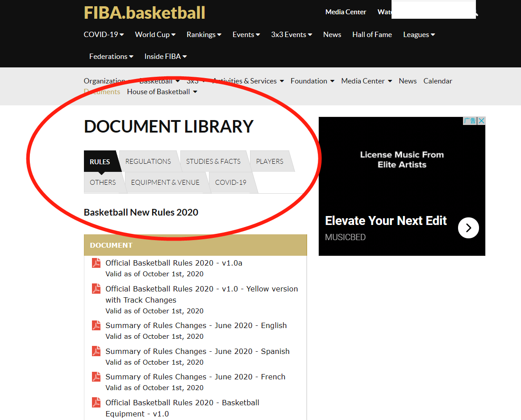The image size is (521, 420).
Task: Open the Federations dropdown
Action: click(x=111, y=56)
